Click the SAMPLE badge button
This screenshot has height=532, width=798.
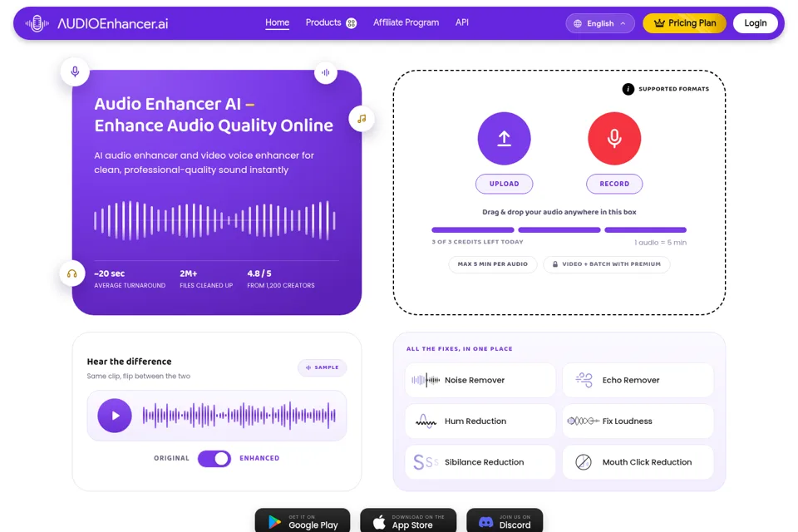323,367
